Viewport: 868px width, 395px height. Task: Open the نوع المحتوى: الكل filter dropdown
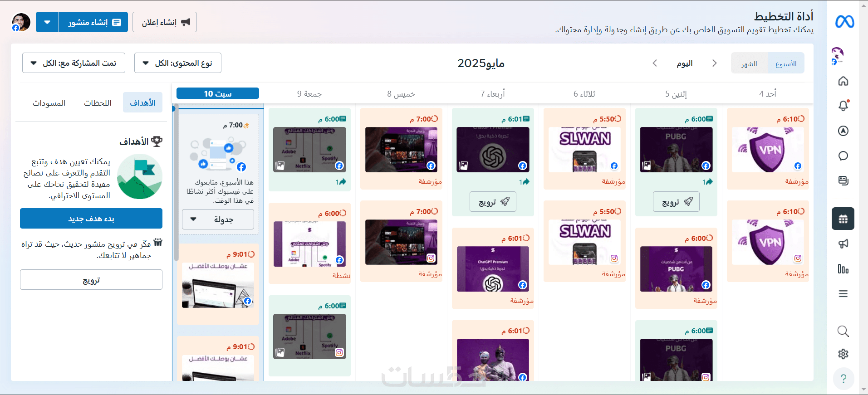(x=178, y=63)
